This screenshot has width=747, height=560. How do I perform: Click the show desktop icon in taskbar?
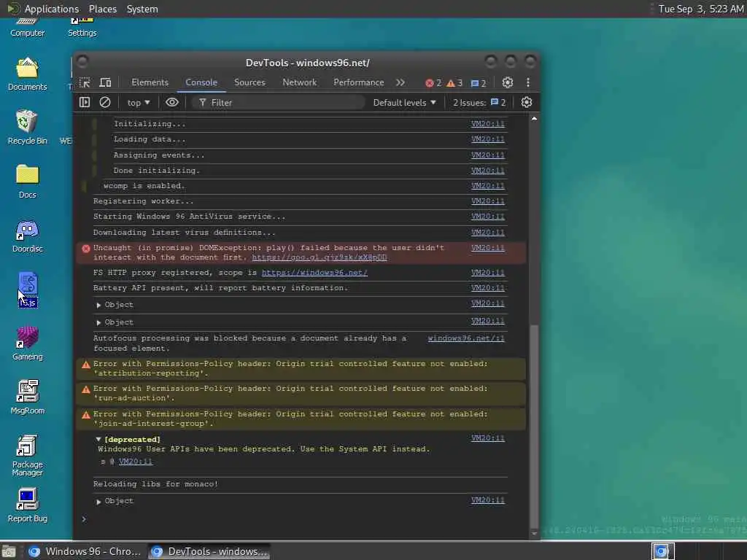coord(9,551)
